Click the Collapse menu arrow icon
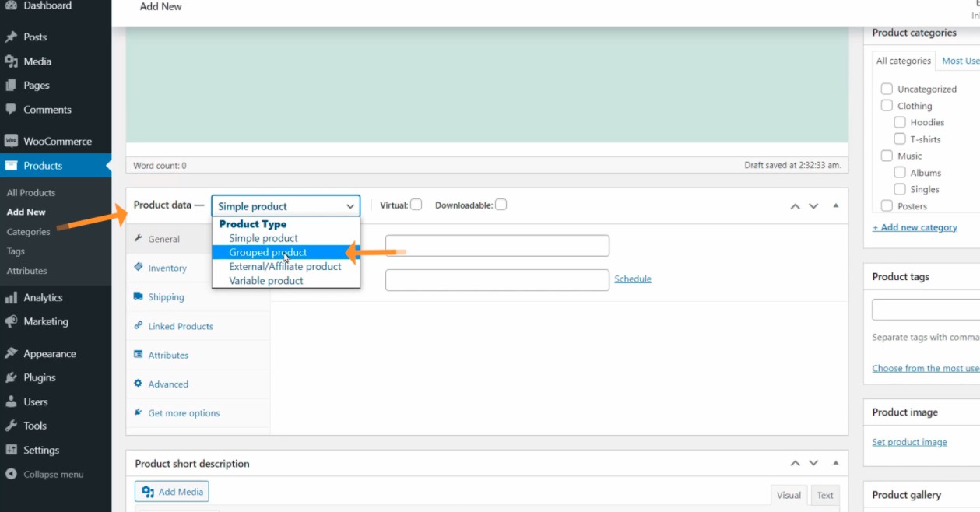Image resolution: width=980 pixels, height=512 pixels. click(11, 475)
